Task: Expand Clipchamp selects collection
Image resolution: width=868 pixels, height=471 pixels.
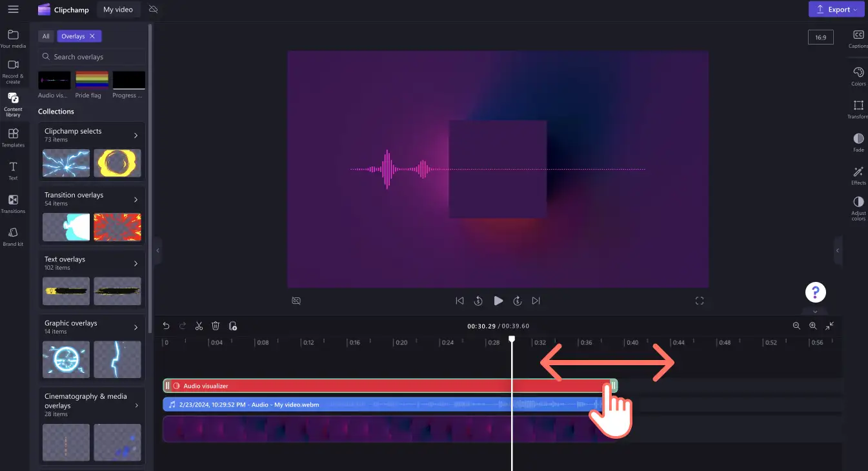Action: [136, 135]
